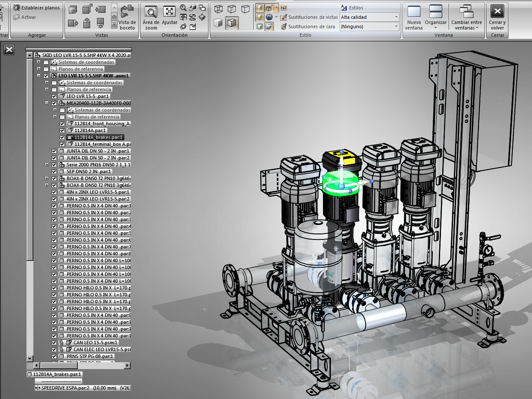Expand top-level Planos de referencia node
The width and height of the screenshot is (532, 399).
point(38,69)
